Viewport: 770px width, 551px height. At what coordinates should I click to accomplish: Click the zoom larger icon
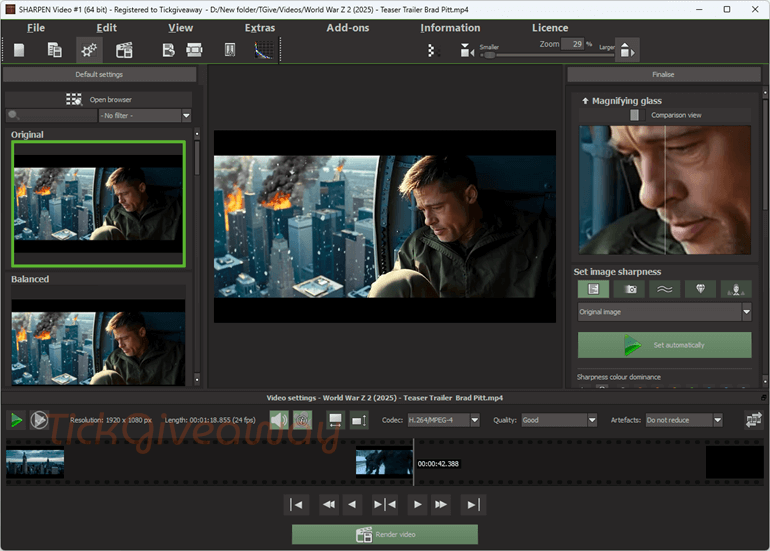coord(627,50)
